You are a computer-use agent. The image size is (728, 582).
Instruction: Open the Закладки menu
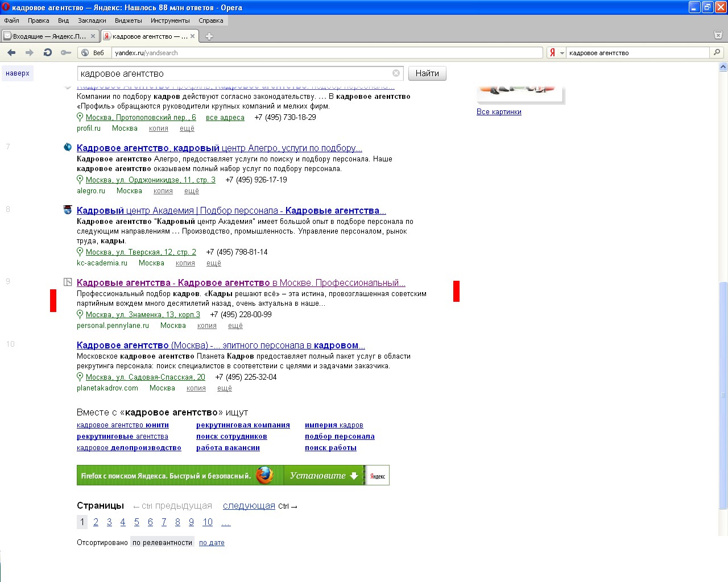(x=92, y=20)
